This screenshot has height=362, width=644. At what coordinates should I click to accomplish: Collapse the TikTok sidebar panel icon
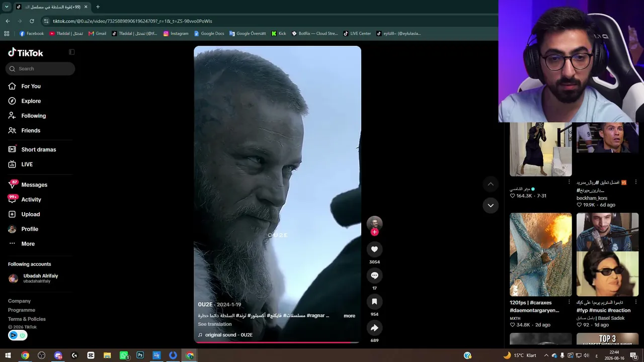(71, 52)
